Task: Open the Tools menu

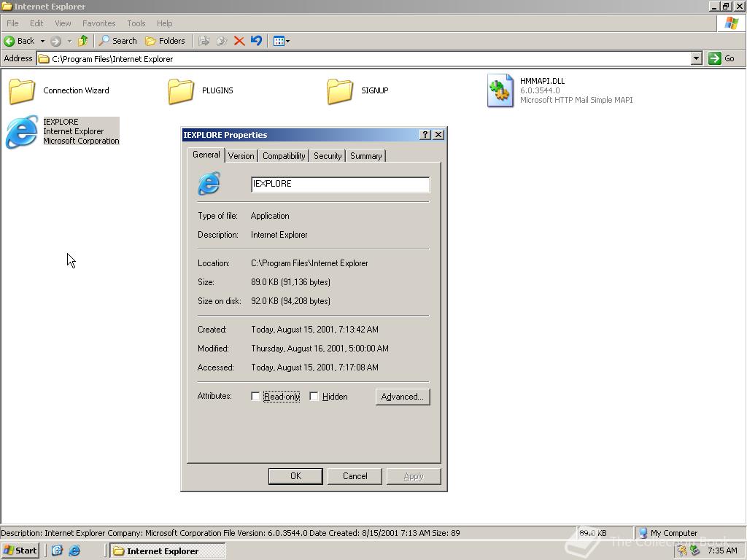Action: click(136, 23)
